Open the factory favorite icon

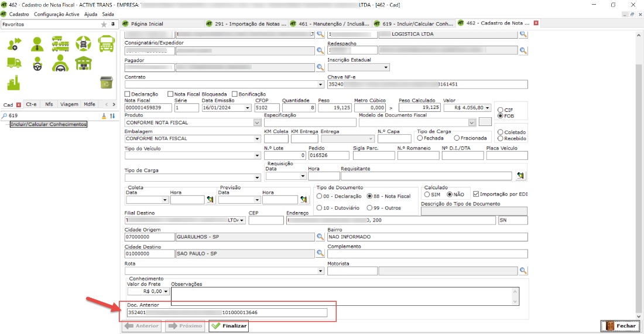click(x=13, y=83)
